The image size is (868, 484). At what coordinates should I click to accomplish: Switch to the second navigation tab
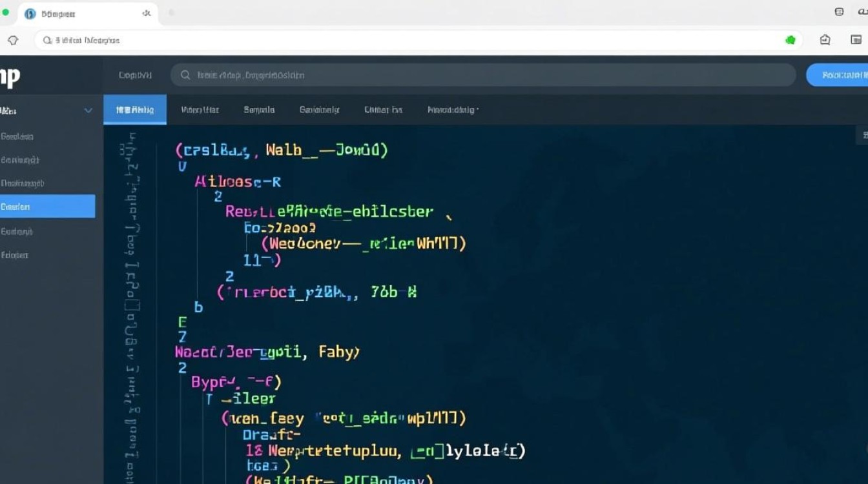click(200, 110)
